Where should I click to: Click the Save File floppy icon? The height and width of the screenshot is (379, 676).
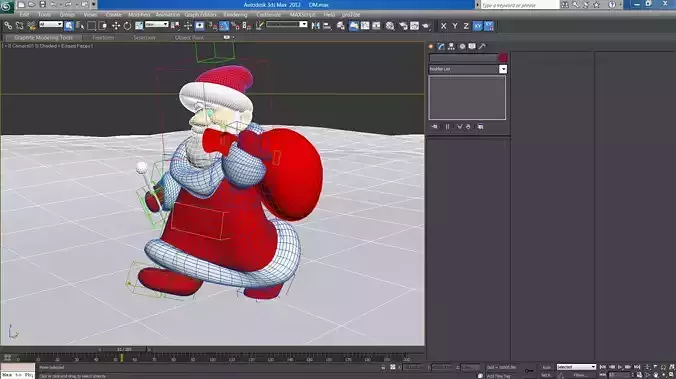click(x=42, y=5)
